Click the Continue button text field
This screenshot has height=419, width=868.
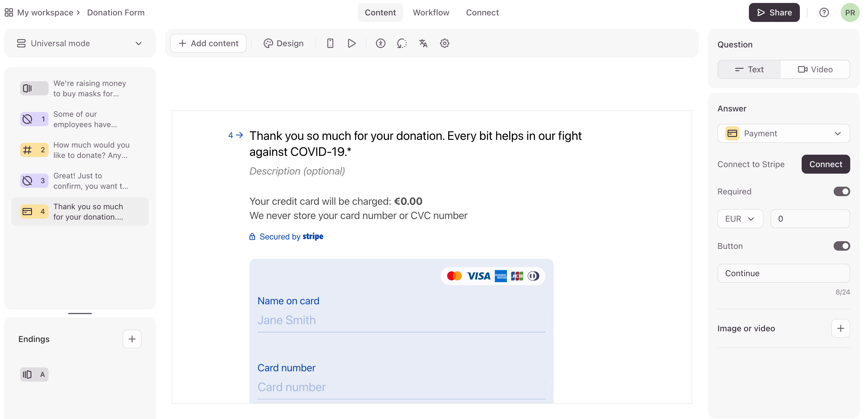point(784,273)
